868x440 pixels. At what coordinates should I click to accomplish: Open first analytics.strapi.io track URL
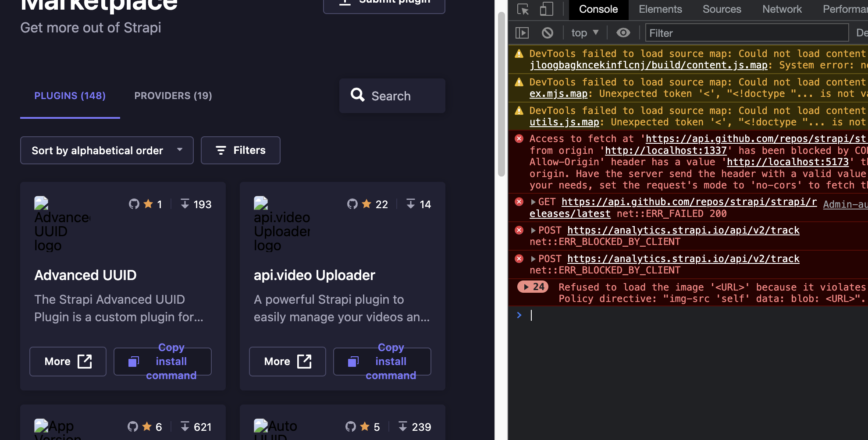point(683,231)
